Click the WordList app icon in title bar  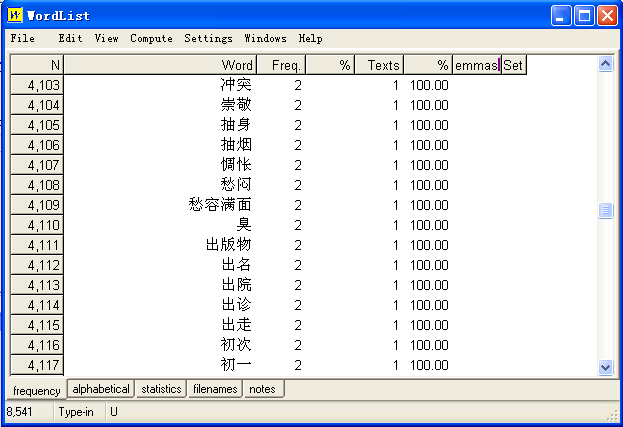tap(14, 14)
